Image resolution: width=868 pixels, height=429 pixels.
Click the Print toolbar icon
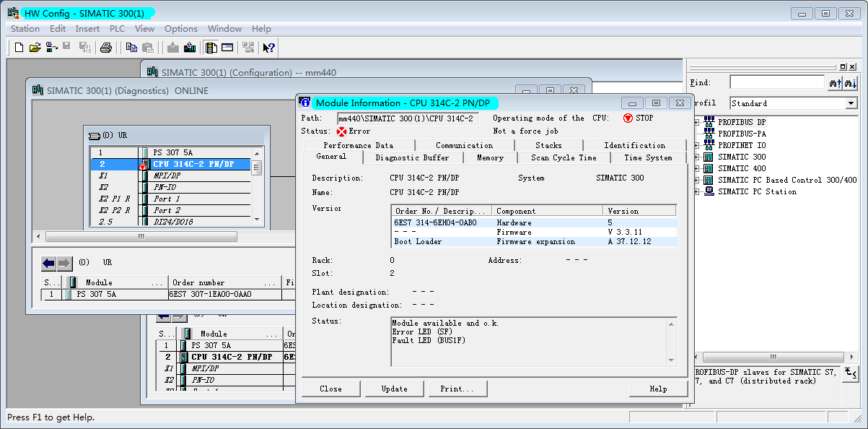pos(106,48)
